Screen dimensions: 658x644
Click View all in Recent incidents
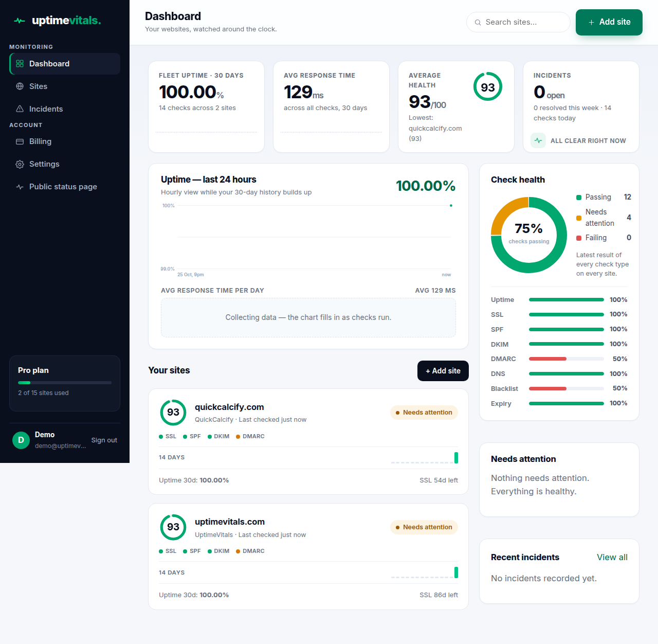tap(612, 557)
